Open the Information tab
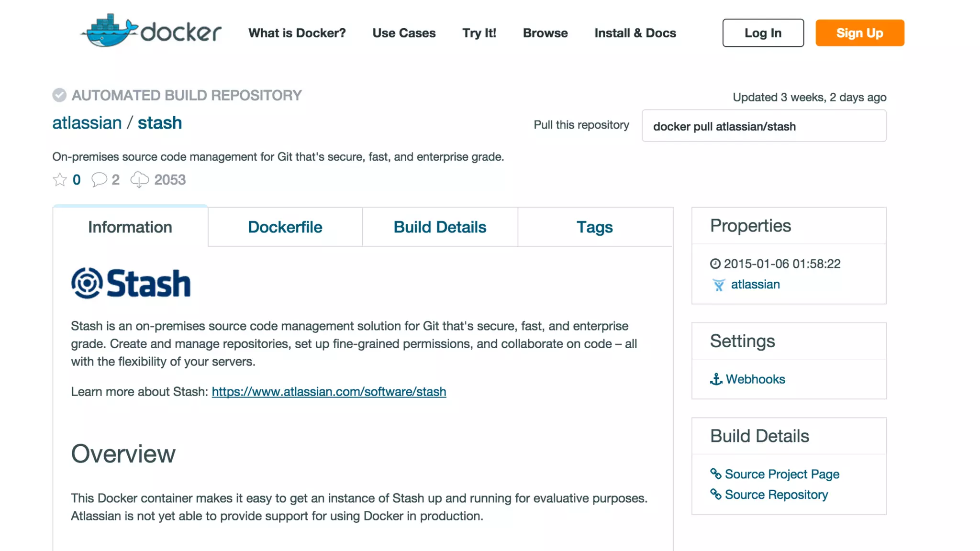Screen dimensions: 980x551 (x=130, y=227)
